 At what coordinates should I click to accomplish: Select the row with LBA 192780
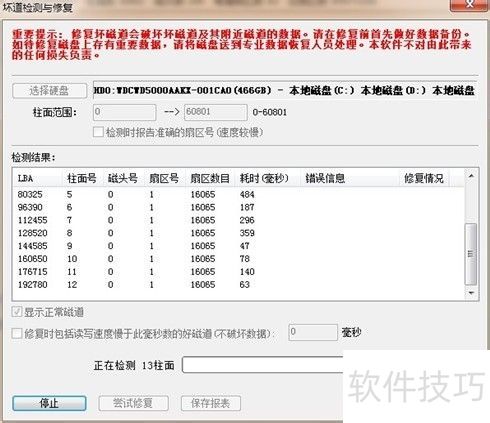pyautogui.click(x=238, y=285)
